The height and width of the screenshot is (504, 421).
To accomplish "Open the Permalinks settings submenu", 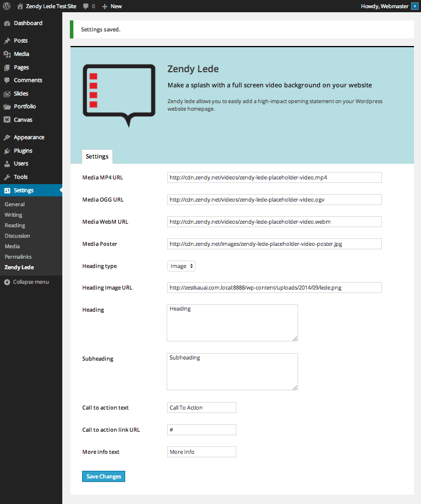I will click(18, 257).
